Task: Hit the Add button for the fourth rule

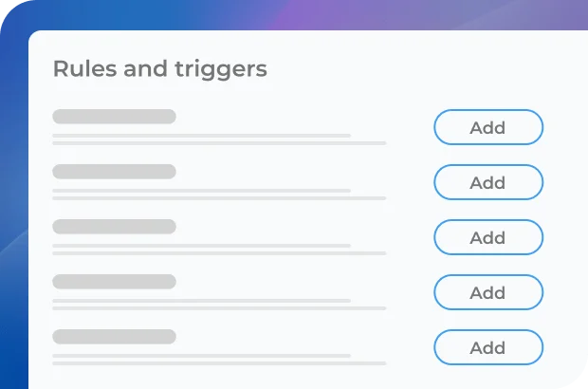Action: point(488,292)
